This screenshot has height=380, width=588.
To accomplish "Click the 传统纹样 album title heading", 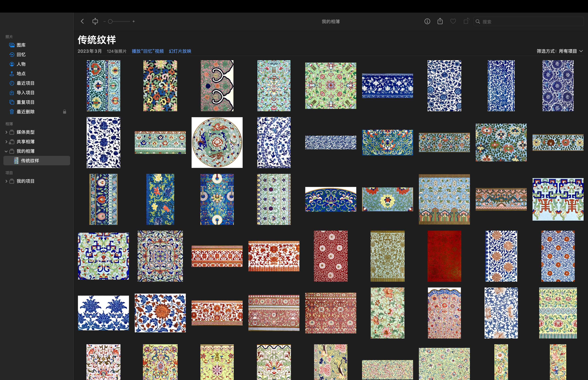I will pos(97,40).
